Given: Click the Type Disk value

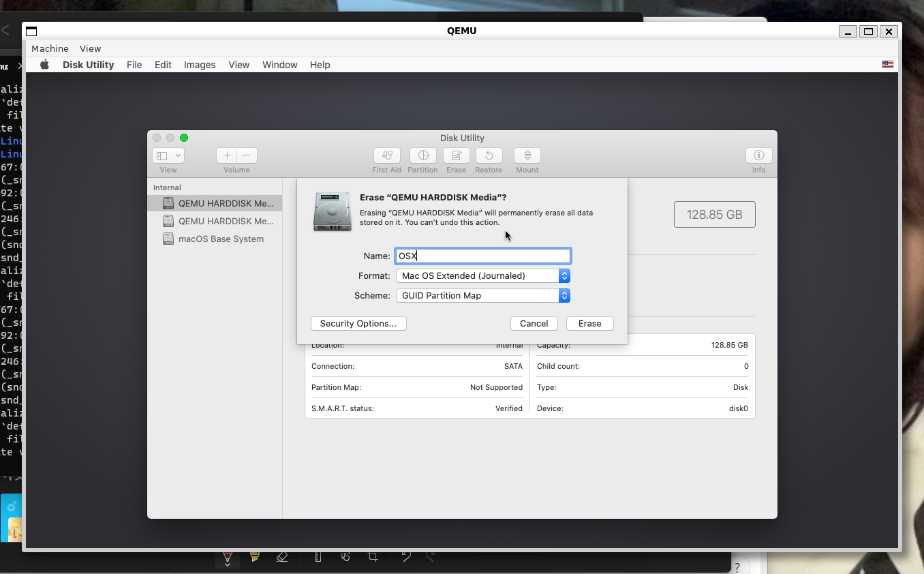Looking at the screenshot, I should (x=741, y=387).
